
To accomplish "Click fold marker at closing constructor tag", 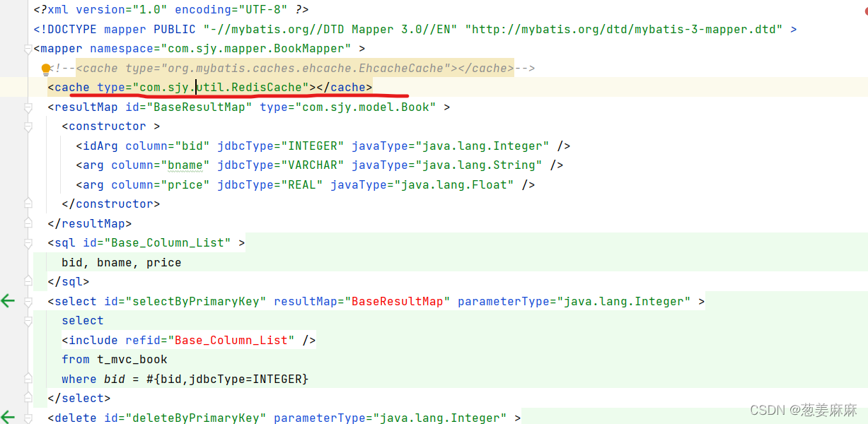I will point(28,204).
